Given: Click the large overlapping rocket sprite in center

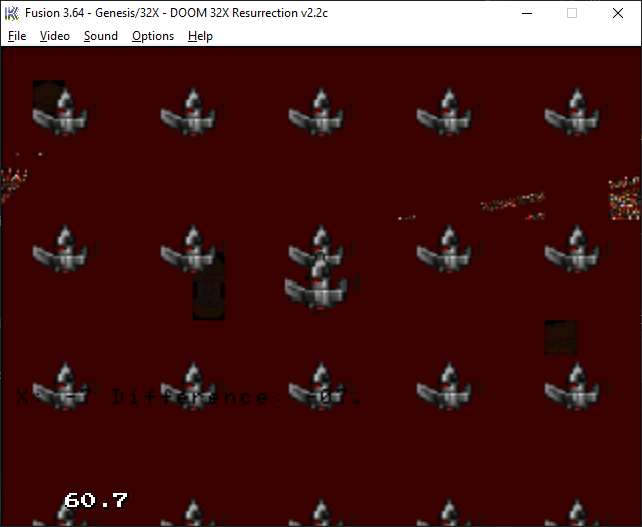Looking at the screenshot, I should pyautogui.click(x=318, y=284).
